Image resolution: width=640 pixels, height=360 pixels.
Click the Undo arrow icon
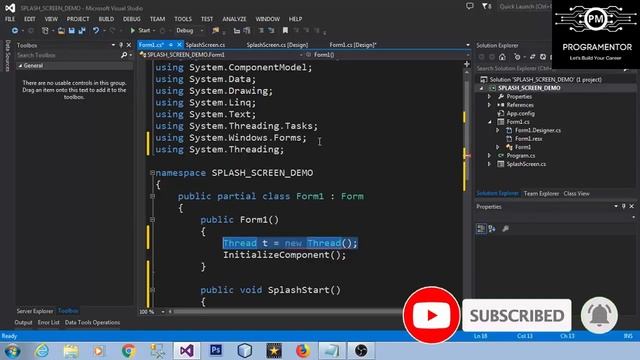pos(96,31)
